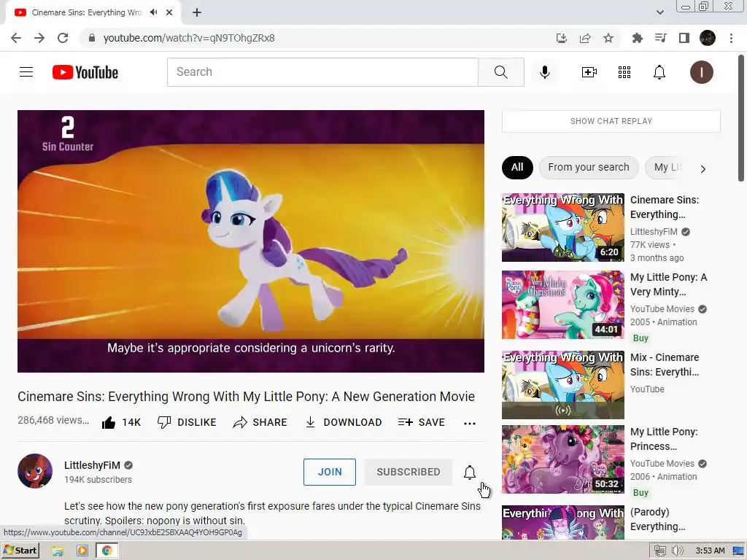The image size is (747, 560).
Task: Share this page icon in address bar
Action: coord(585,38)
